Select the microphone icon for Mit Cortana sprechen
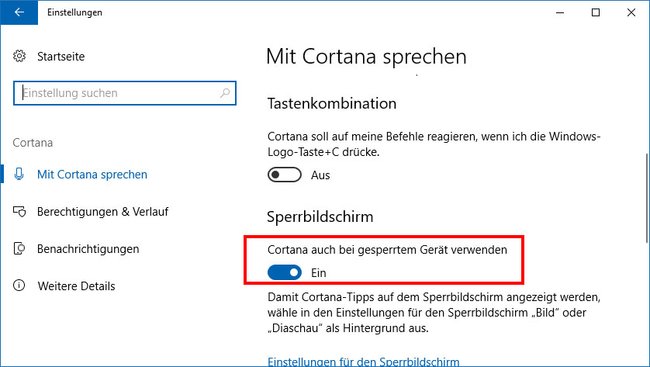650x367 pixels. point(19,174)
